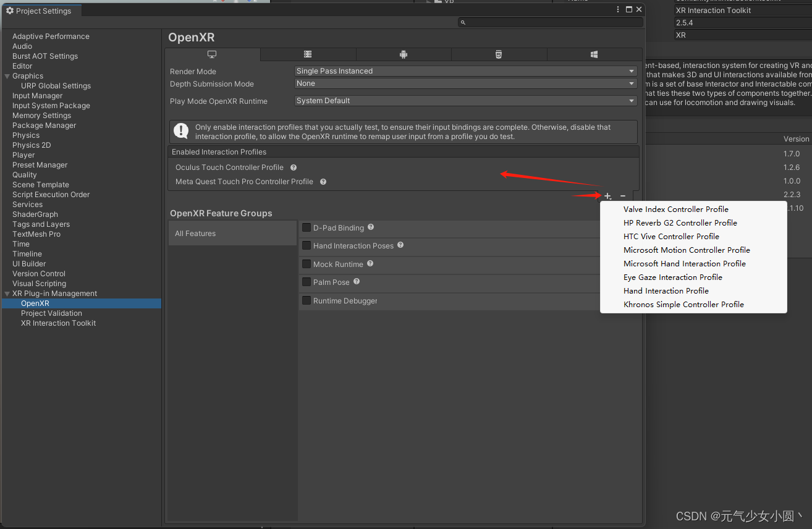
Task: Choose Microsoft Motion Controller Profile
Action: (687, 250)
